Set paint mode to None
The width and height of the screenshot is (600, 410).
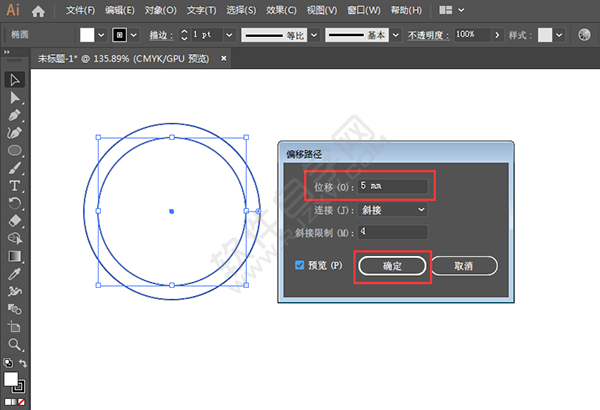click(x=22, y=402)
